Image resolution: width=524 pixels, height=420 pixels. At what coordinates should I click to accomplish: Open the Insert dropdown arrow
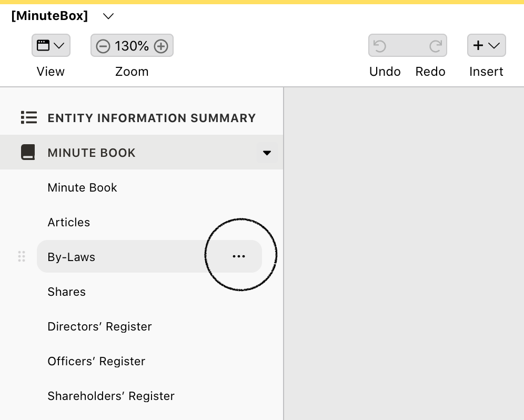(494, 45)
